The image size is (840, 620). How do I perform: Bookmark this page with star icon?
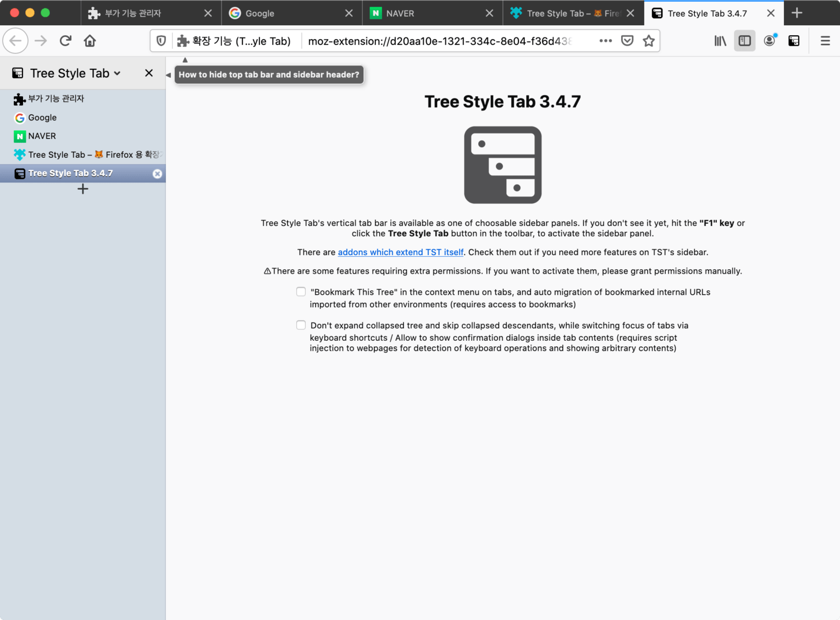pos(648,41)
